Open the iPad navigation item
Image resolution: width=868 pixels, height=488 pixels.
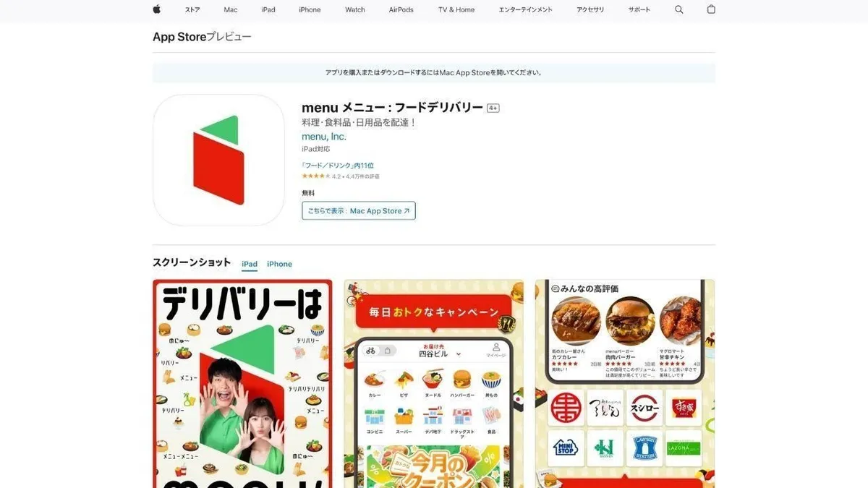click(x=268, y=9)
